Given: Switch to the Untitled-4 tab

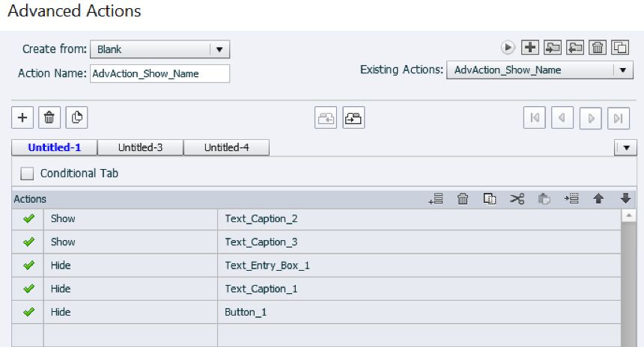Looking at the screenshot, I should point(226,147).
